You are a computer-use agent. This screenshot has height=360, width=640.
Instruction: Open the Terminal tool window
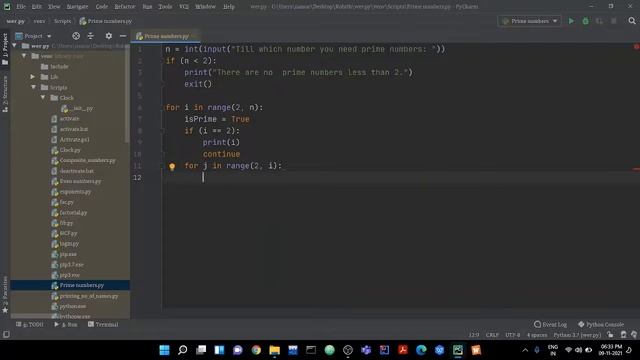point(103,324)
